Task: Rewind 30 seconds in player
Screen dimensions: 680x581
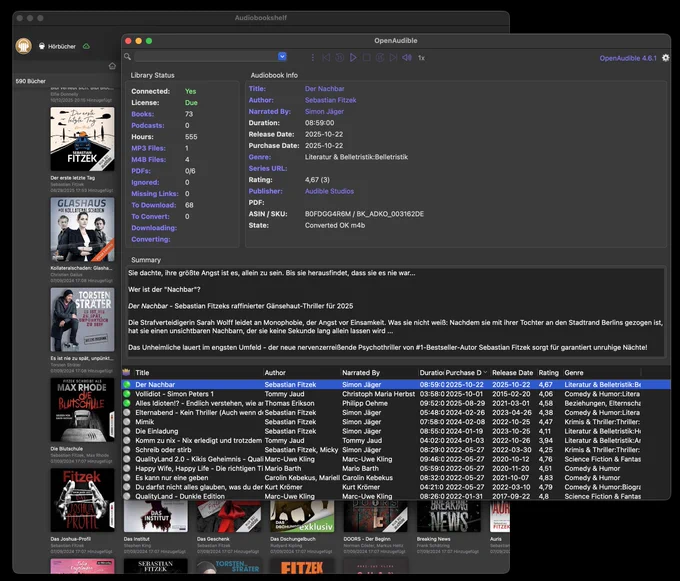Action: pos(340,57)
